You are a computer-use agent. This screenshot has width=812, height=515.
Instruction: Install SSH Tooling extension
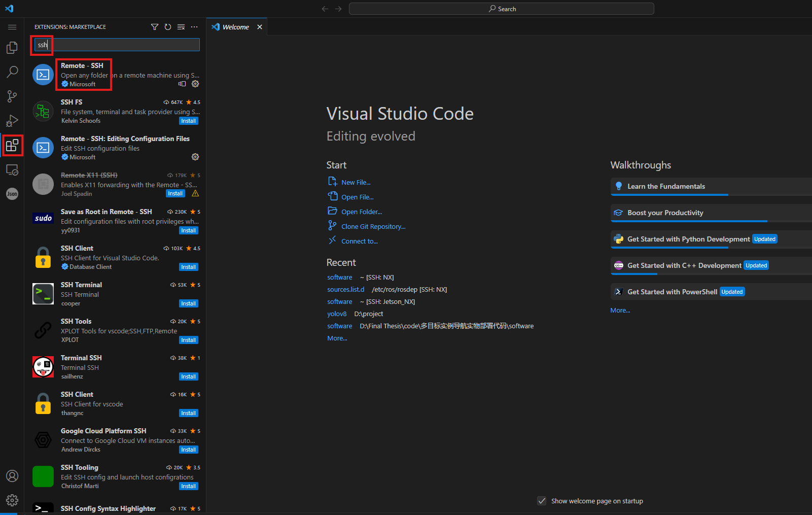click(x=189, y=486)
